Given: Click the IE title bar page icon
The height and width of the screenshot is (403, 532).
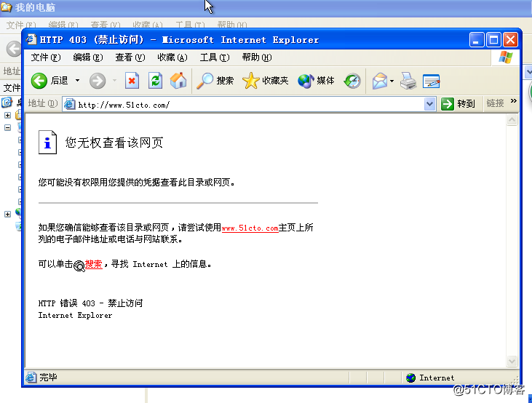Looking at the screenshot, I should point(31,40).
